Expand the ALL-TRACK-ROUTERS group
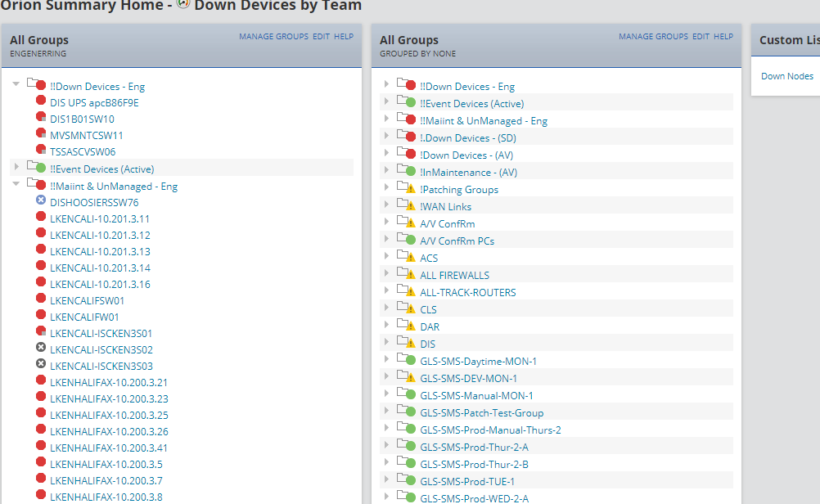 click(x=386, y=290)
